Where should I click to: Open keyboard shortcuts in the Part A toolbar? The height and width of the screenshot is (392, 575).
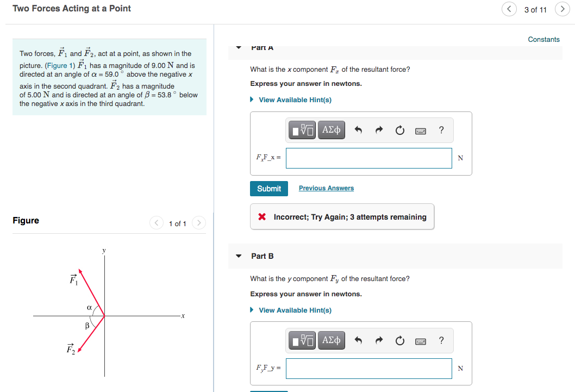(x=420, y=130)
